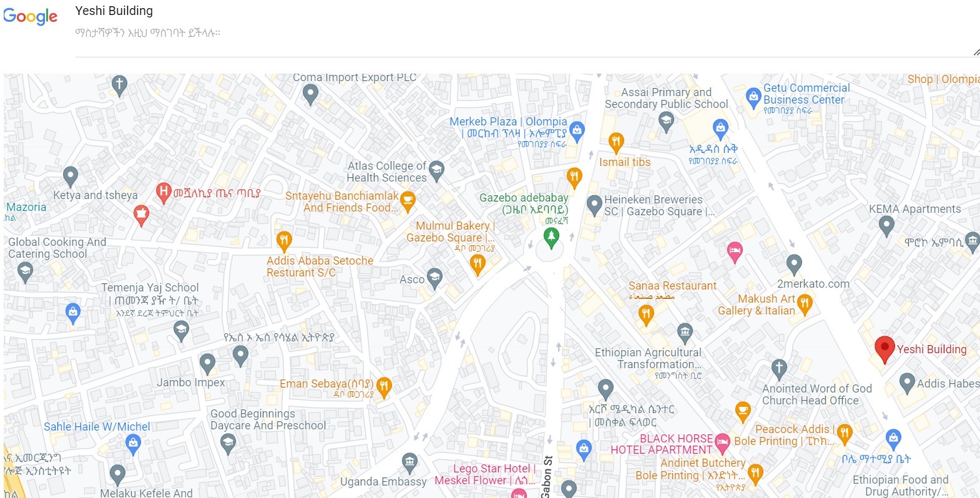Click the Anointed Word of God Church marker

pyautogui.click(x=778, y=369)
